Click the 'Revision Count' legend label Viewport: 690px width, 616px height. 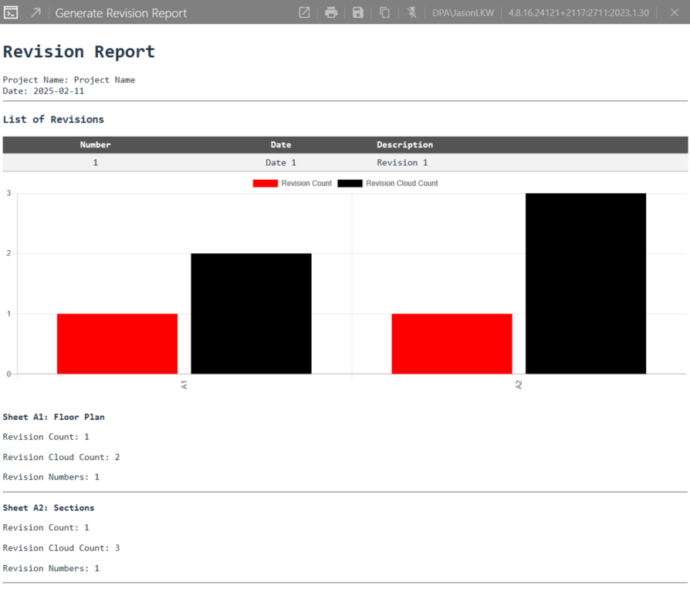pos(306,184)
